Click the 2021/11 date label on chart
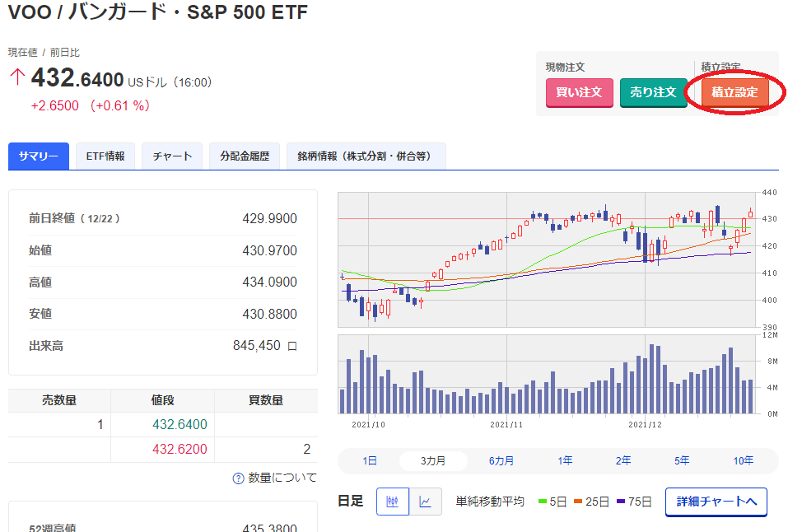Image resolution: width=802 pixels, height=532 pixels. click(x=506, y=425)
